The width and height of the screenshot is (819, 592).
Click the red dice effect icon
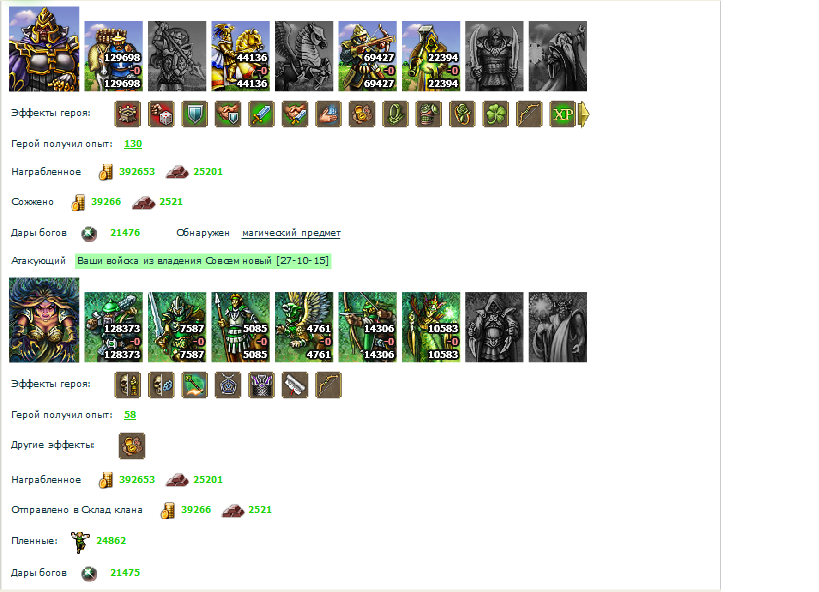[x=161, y=114]
